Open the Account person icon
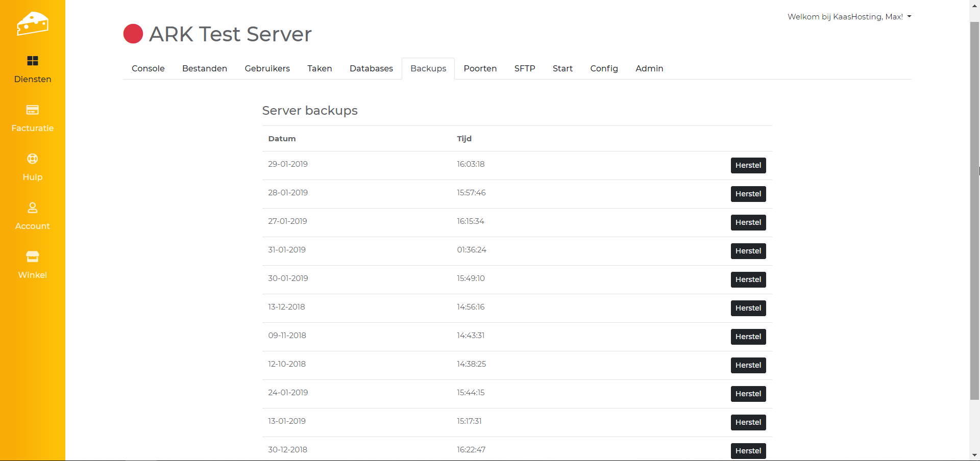The width and height of the screenshot is (980, 461). tap(33, 208)
